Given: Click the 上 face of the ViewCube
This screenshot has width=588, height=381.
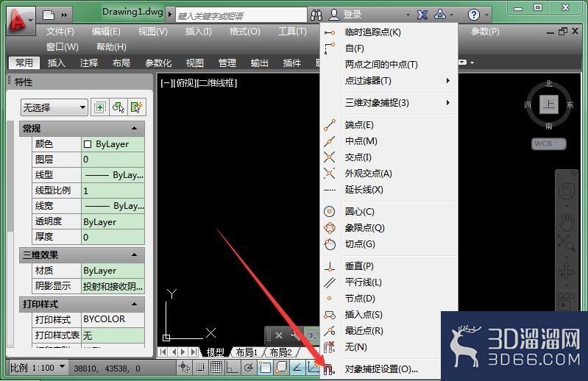Looking at the screenshot, I should click(548, 104).
